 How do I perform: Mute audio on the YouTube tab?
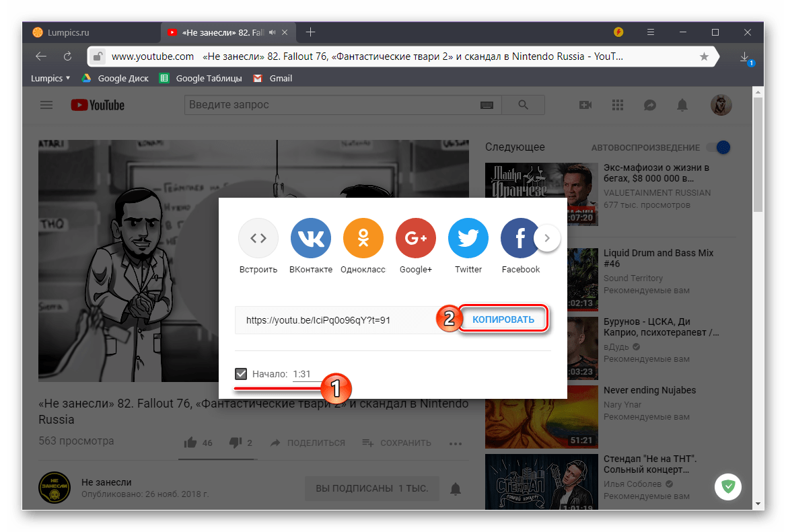[273, 32]
